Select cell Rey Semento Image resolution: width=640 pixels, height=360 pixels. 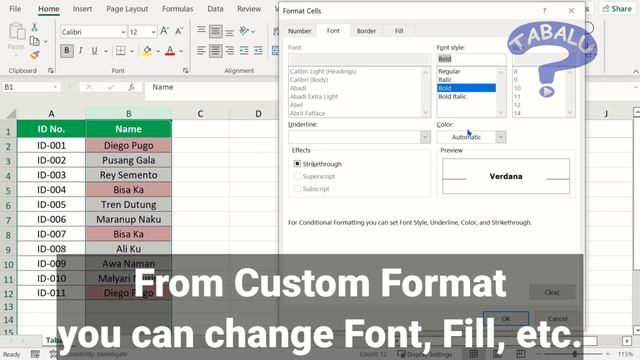coord(129,175)
